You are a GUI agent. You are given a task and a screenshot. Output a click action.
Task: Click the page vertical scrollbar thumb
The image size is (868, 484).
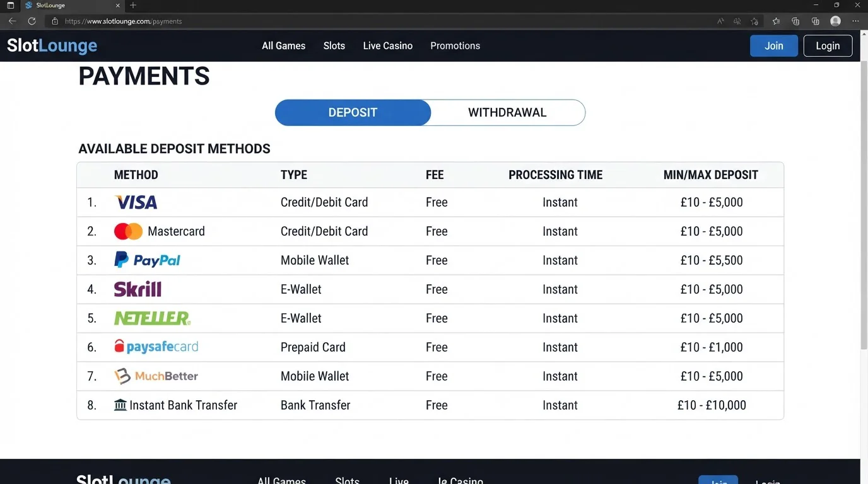coord(864,205)
